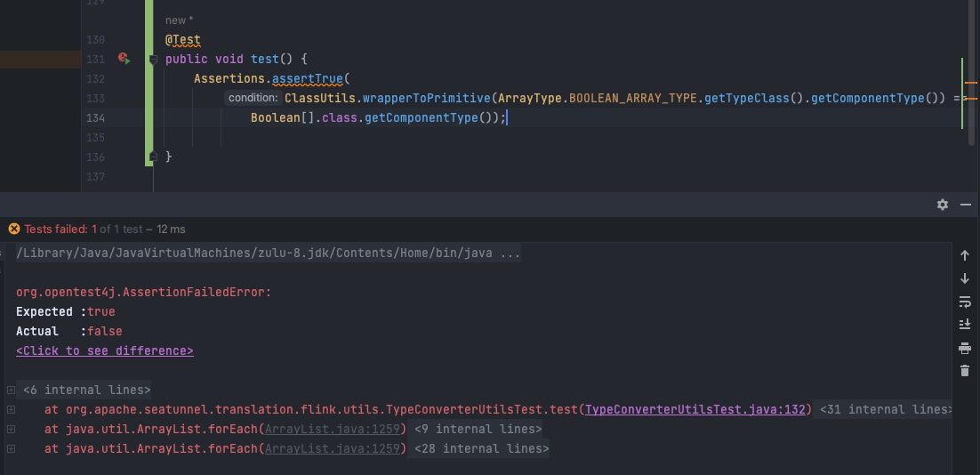Open the first ArrayList.java:1259 link
This screenshot has width=980, height=475.
pyautogui.click(x=332, y=429)
